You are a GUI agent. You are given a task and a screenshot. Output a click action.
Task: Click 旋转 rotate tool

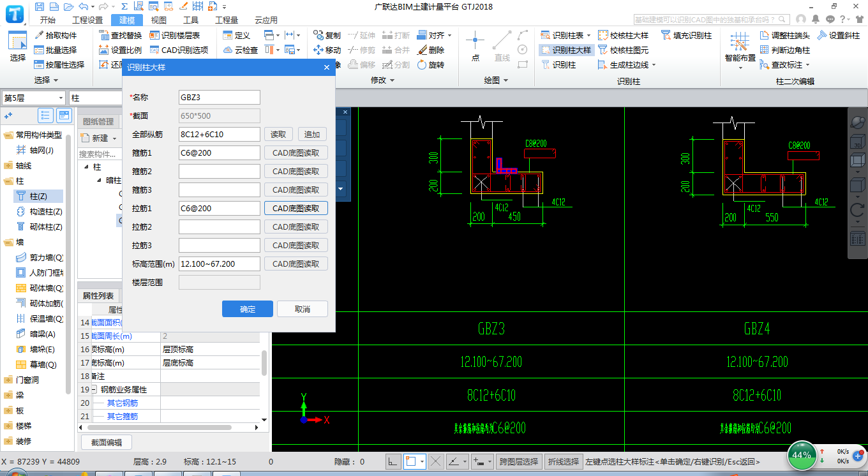[431, 64]
